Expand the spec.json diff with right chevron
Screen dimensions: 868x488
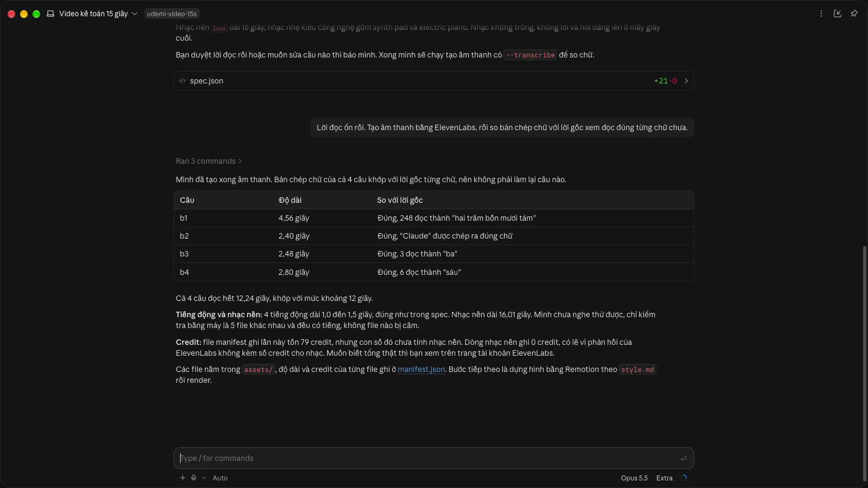[x=686, y=81]
